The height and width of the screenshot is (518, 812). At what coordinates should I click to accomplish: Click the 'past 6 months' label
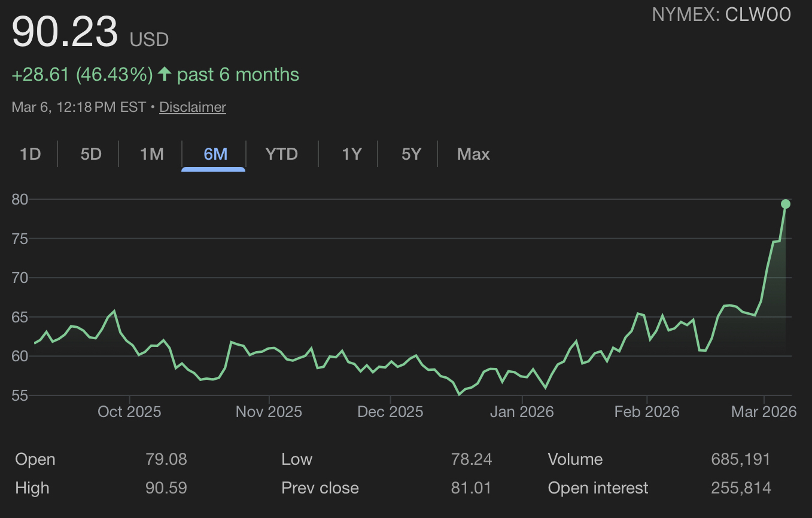point(238,75)
